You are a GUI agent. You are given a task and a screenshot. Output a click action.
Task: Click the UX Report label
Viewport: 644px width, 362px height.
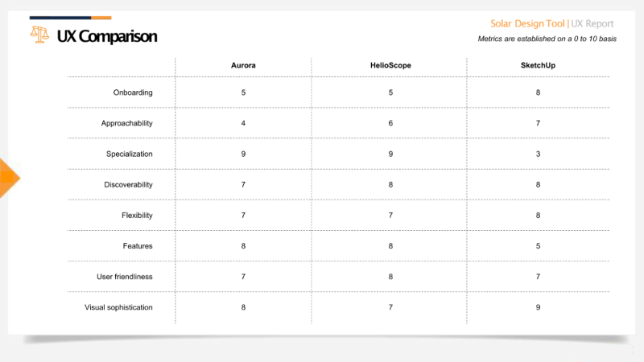pyautogui.click(x=592, y=24)
